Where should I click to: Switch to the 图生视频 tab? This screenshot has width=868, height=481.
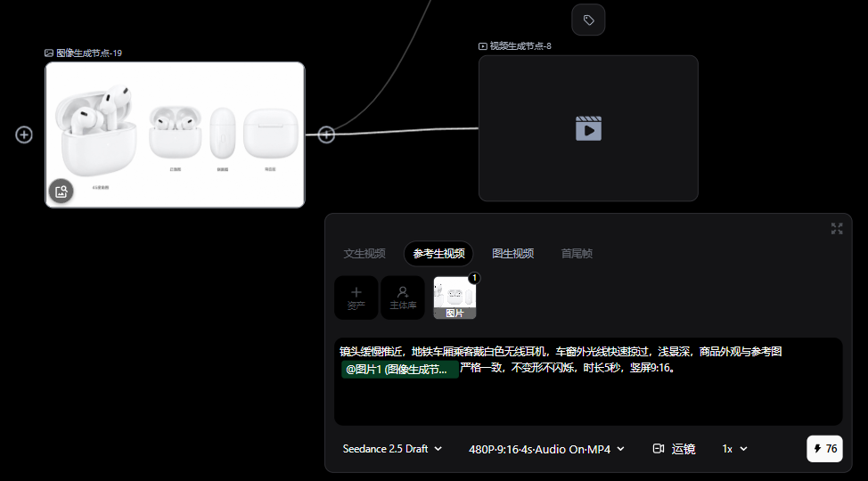coord(512,254)
